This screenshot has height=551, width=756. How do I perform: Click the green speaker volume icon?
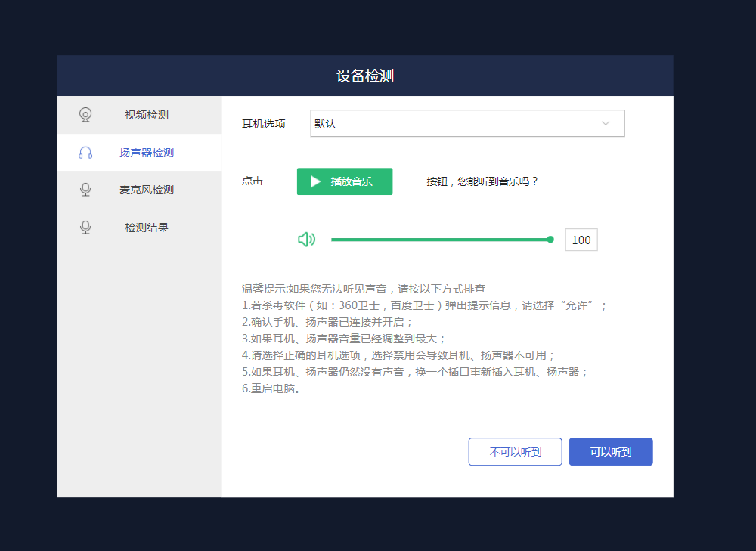(307, 239)
